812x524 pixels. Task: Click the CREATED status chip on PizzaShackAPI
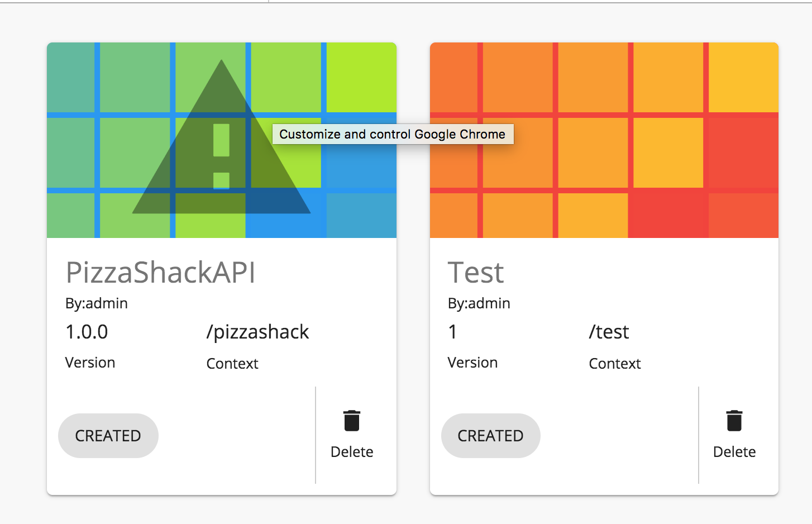click(x=108, y=436)
